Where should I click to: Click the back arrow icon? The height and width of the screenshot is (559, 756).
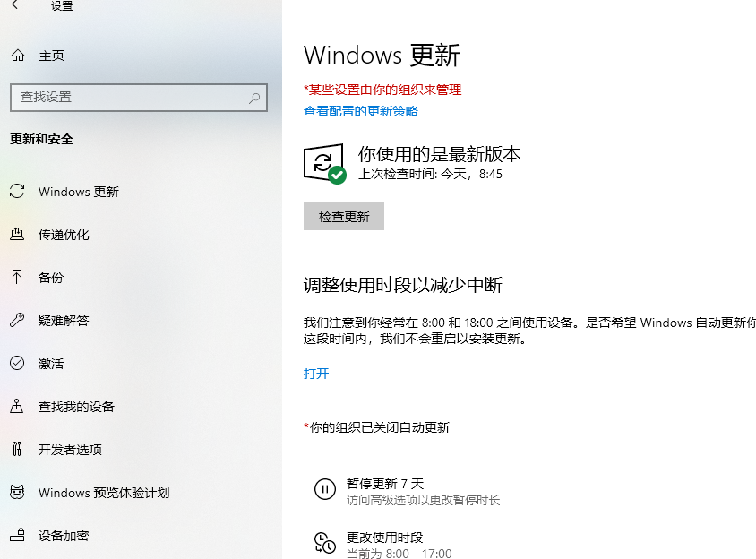17,5
